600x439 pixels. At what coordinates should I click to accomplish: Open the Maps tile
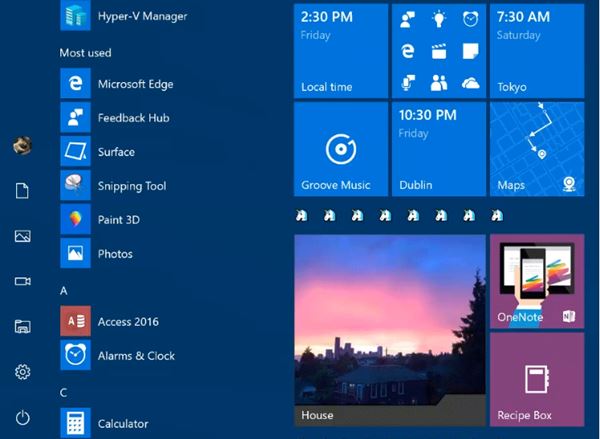[x=537, y=149]
